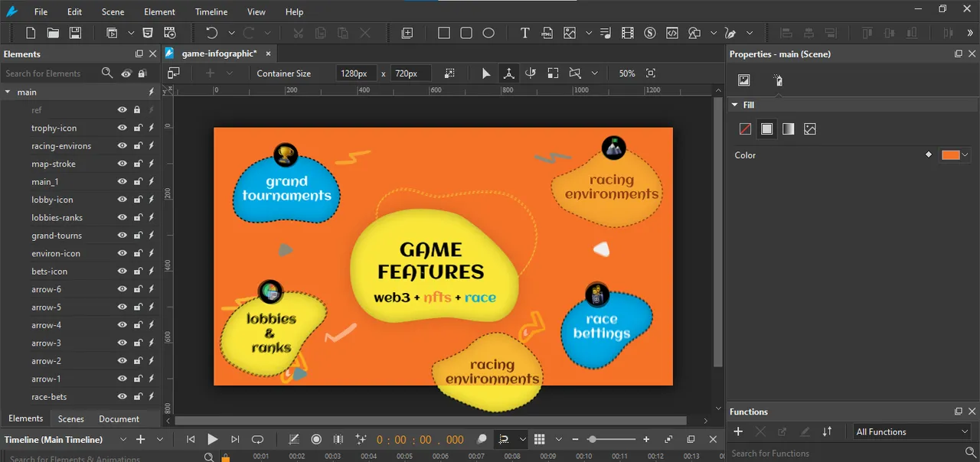Open the spray-can tab icon in Properties
The height and width of the screenshot is (462, 980).
pyautogui.click(x=777, y=80)
